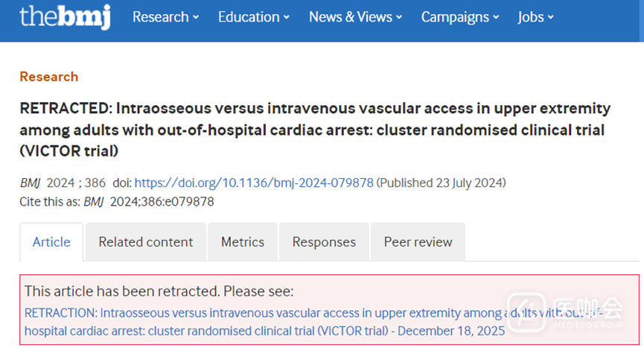This screenshot has height=348, width=644.
Task: Select the Peer review tab
Action: coord(418,241)
